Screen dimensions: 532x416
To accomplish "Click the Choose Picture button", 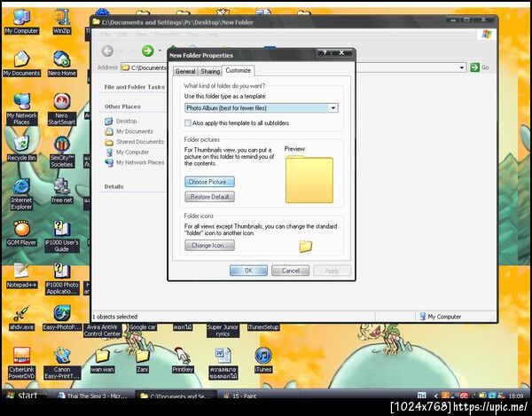I will (x=209, y=182).
